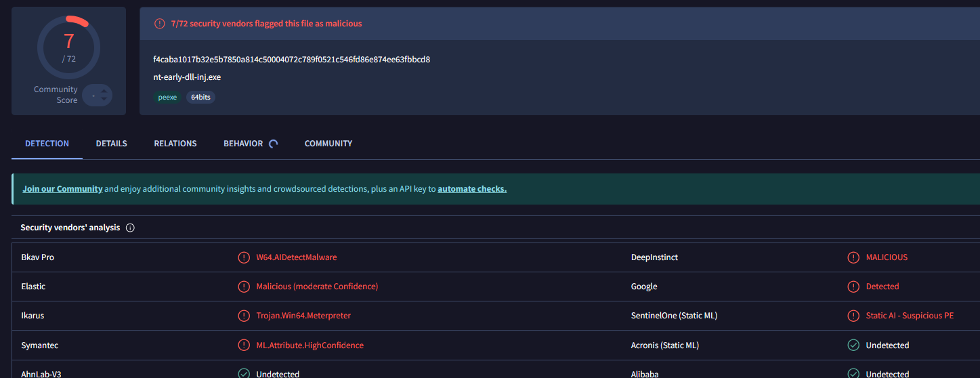The width and height of the screenshot is (980, 378).
Task: Click the red alert icon in the flagged-malicious banner
Action: [160, 24]
